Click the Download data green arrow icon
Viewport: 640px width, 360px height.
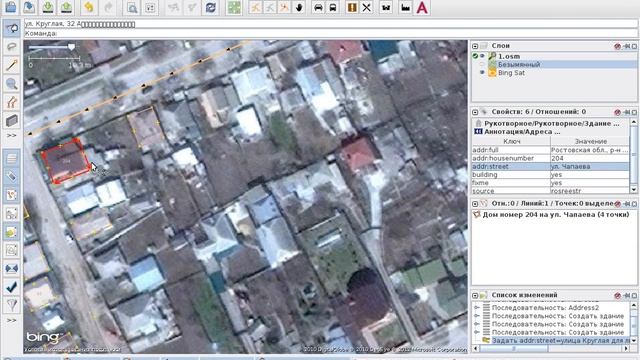pos(48,7)
